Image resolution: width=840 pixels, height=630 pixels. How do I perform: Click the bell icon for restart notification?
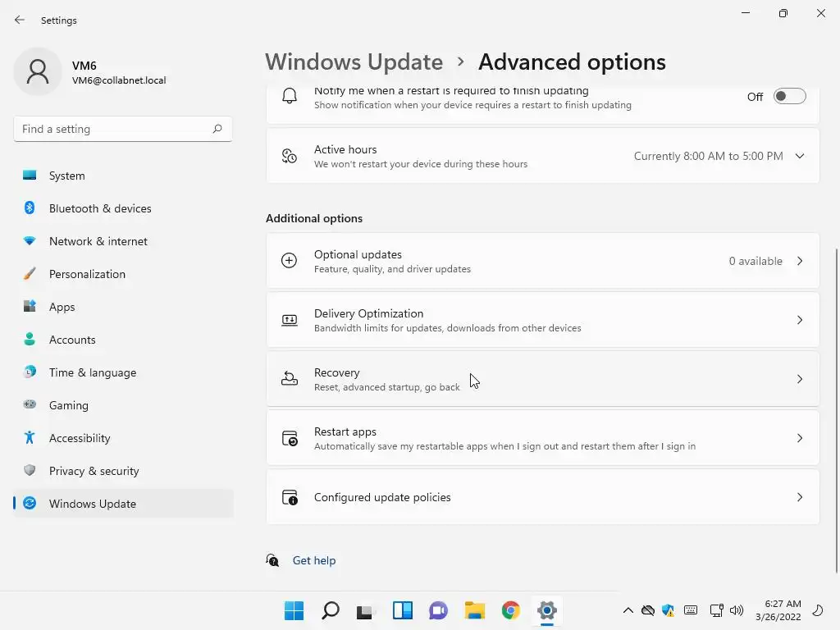coord(290,96)
